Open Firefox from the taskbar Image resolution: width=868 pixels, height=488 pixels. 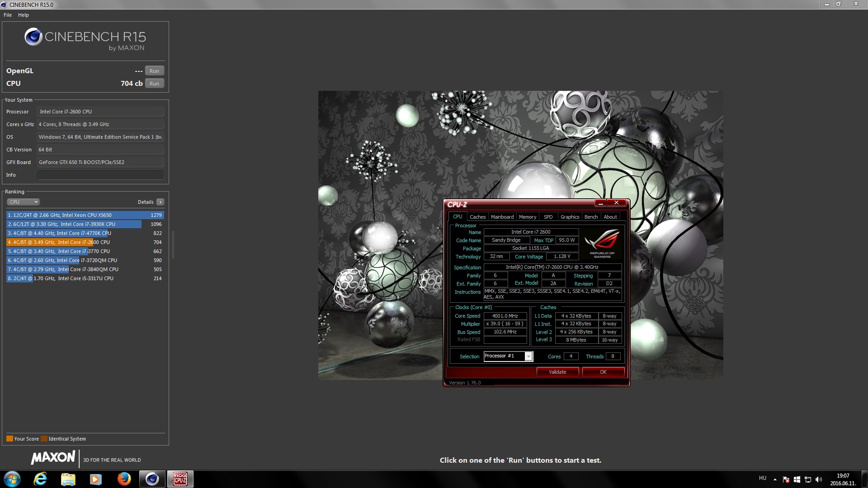point(124,479)
